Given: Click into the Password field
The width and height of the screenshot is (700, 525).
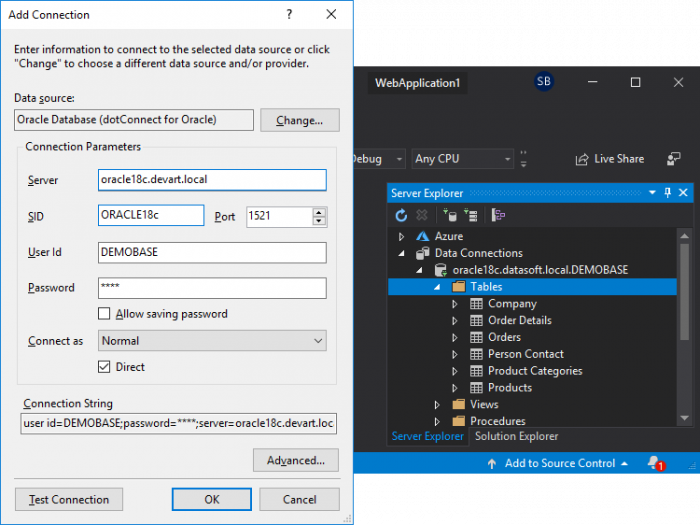Looking at the screenshot, I should point(212,288).
